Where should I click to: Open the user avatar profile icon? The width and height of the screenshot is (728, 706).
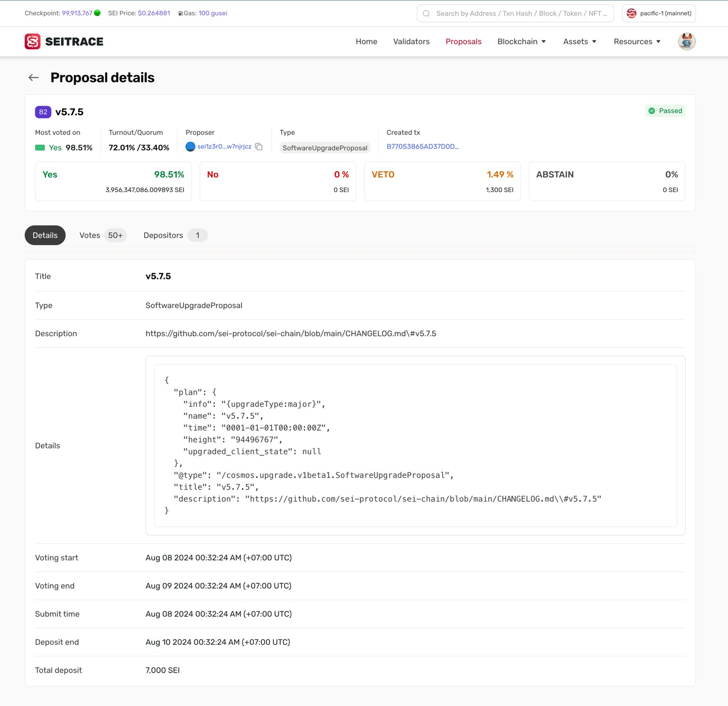coord(686,41)
